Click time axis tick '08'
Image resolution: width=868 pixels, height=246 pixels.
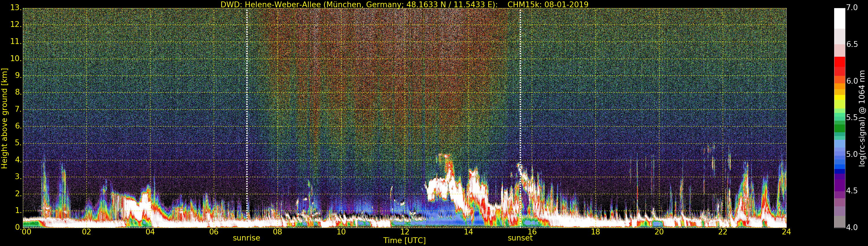click(x=277, y=232)
